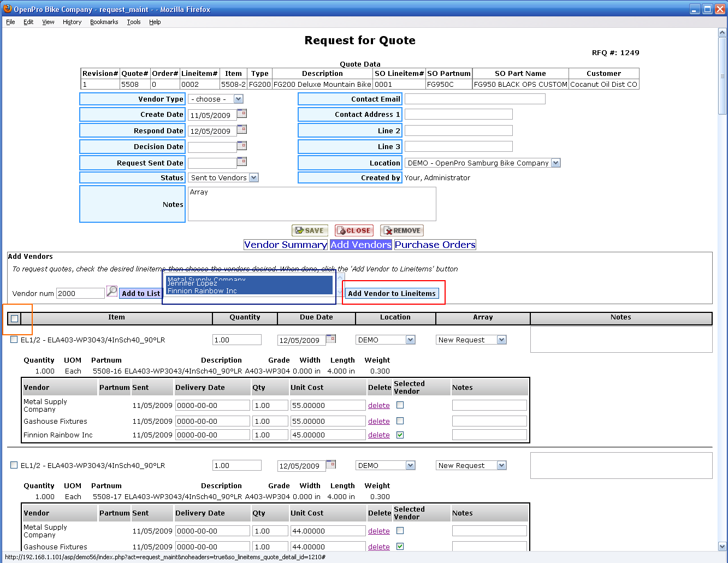Open calendar icon beside Decision Date

tap(241, 146)
